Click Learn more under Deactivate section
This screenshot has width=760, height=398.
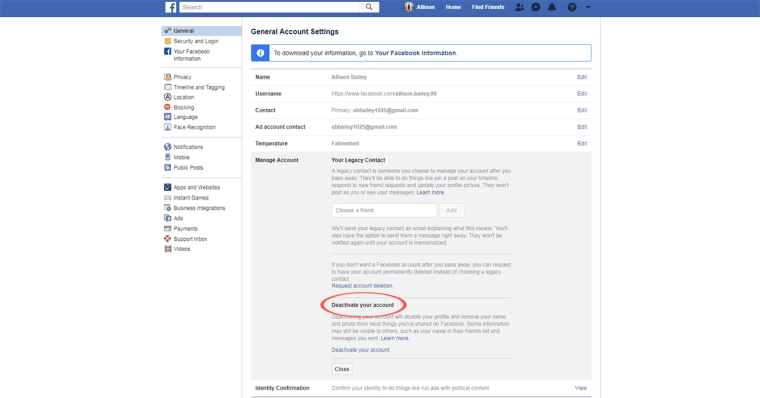[395, 338]
